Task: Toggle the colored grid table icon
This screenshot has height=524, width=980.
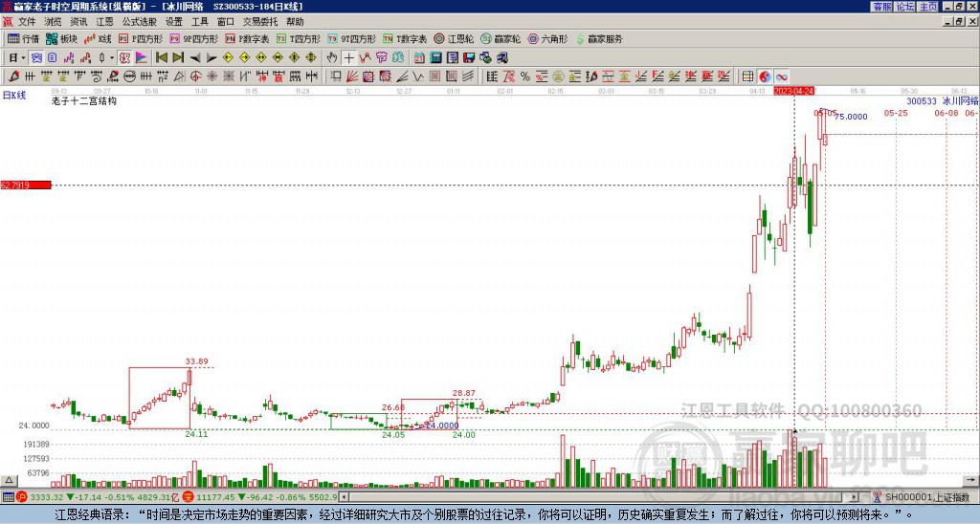Action: 748,76
